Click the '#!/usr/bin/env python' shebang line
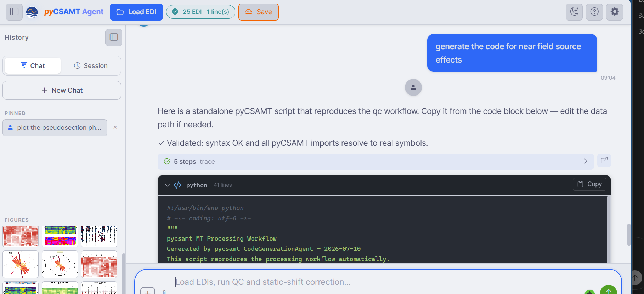Image resolution: width=644 pixels, height=294 pixels. (205, 208)
